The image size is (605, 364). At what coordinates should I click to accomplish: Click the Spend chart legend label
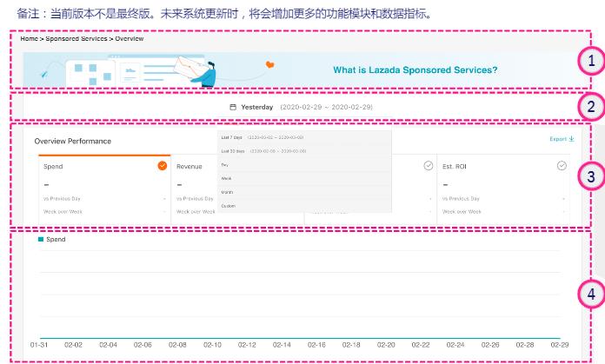click(x=56, y=240)
